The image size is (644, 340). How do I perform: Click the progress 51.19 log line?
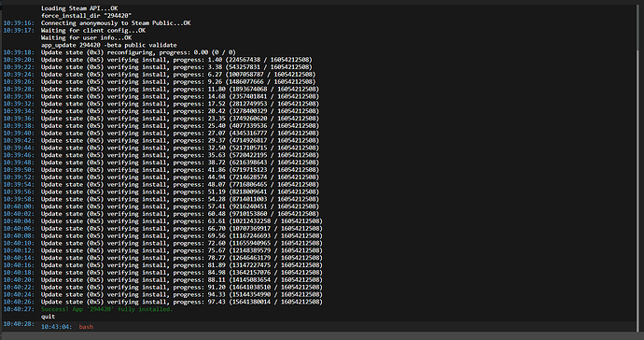coord(180,192)
